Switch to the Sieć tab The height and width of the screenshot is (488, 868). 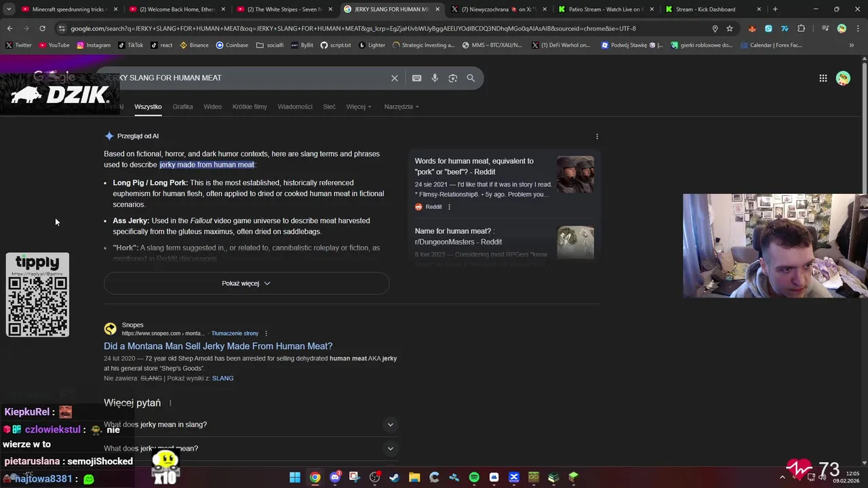coord(329,106)
